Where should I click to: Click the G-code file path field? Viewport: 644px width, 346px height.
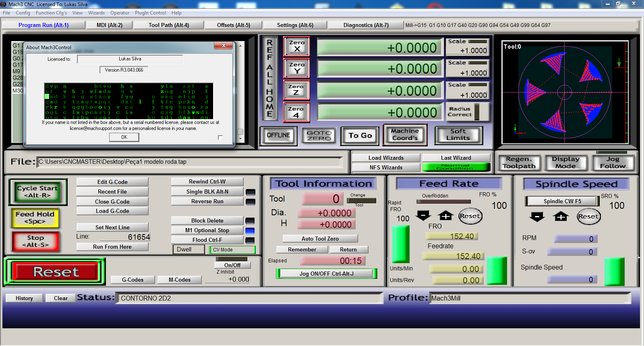pyautogui.click(x=190, y=162)
